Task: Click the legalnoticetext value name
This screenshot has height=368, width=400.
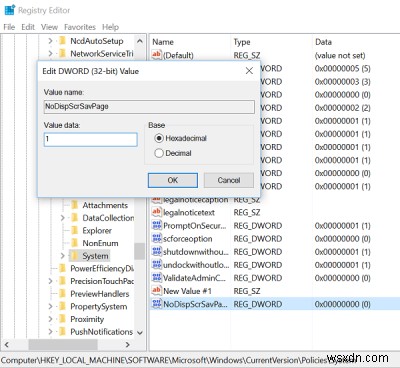Action: pos(189,212)
